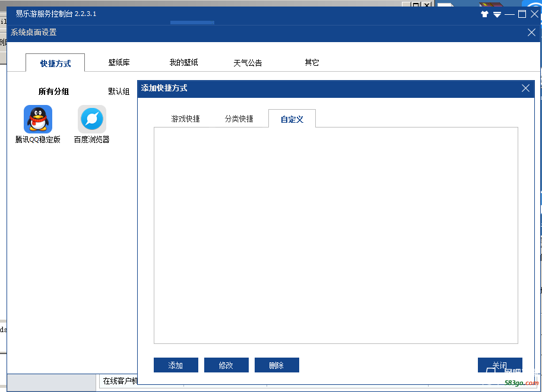Switch to the 其它 tab

(312, 62)
